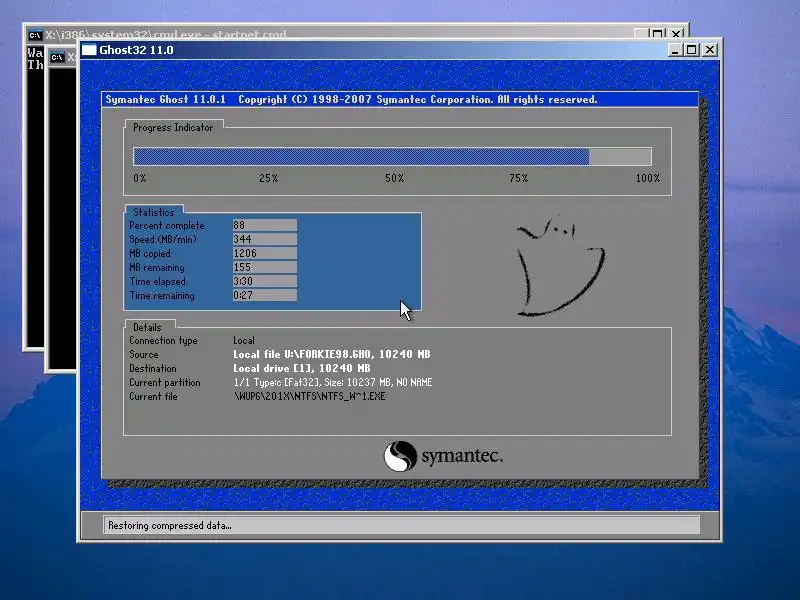
Task: Click the restore progress bar
Action: click(392, 156)
